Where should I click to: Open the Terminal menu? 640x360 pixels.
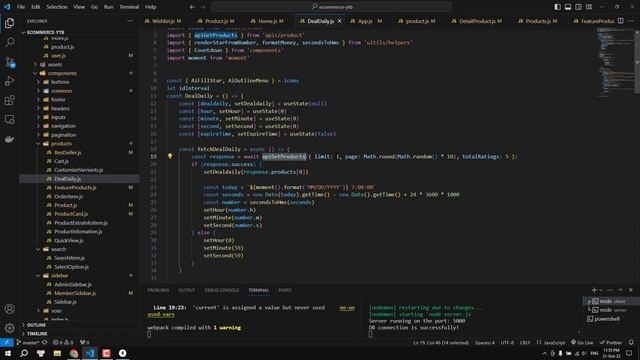coord(129,7)
